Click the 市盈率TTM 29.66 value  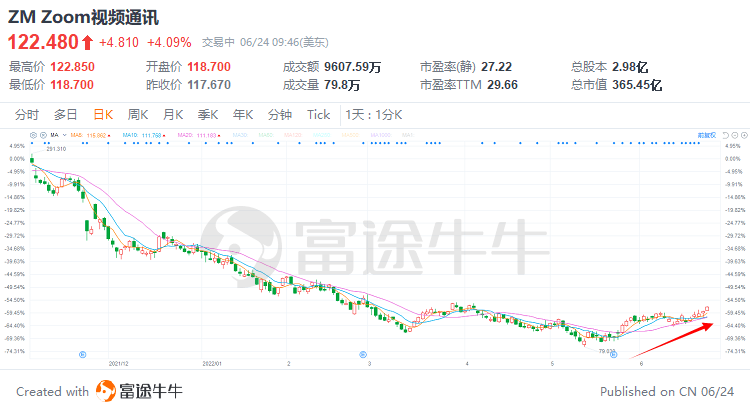(x=502, y=85)
